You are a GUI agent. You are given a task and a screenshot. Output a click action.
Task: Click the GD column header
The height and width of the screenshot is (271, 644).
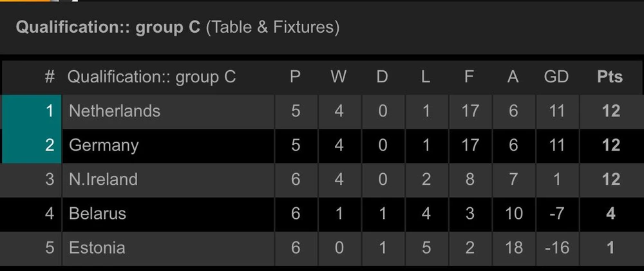click(556, 77)
